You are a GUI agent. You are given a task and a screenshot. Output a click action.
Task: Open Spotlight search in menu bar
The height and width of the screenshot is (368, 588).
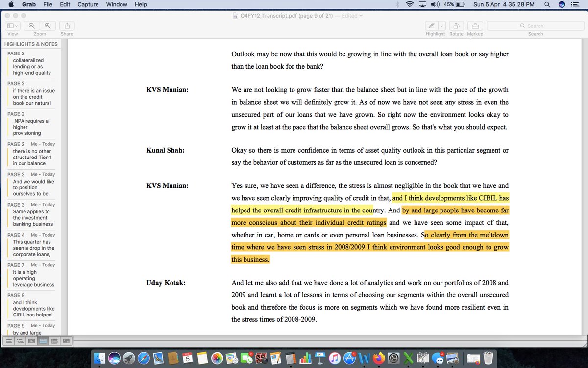(547, 4)
